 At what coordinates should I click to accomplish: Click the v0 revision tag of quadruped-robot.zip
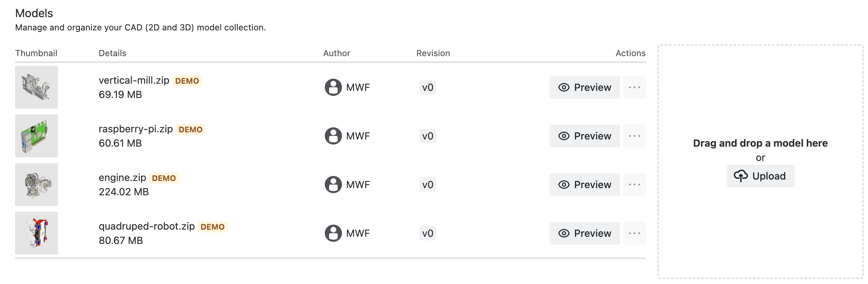(x=428, y=233)
